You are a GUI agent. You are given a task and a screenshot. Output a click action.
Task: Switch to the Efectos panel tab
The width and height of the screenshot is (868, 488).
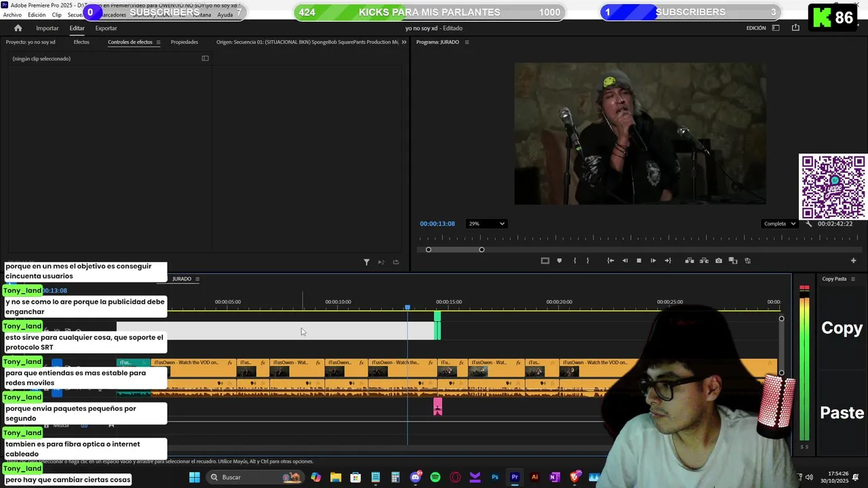81,42
